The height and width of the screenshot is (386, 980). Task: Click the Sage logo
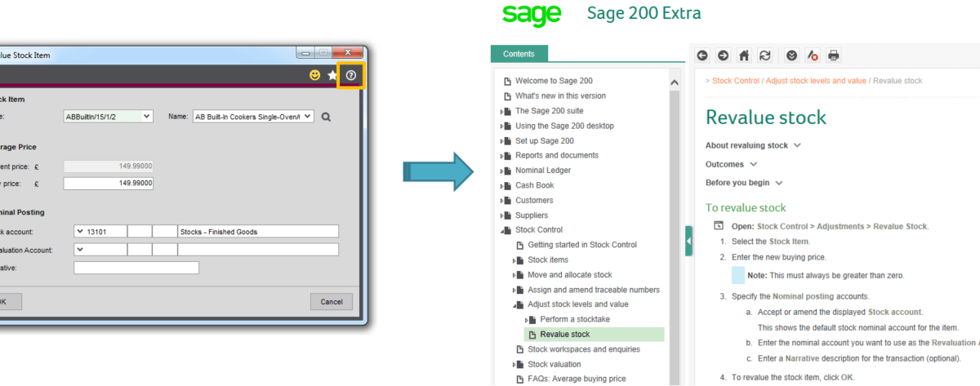point(532,15)
